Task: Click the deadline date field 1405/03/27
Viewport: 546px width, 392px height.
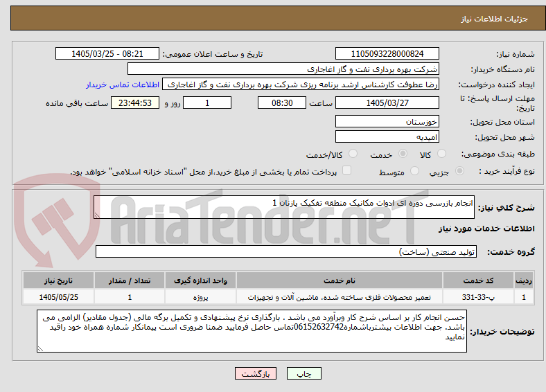Action: pos(387,103)
